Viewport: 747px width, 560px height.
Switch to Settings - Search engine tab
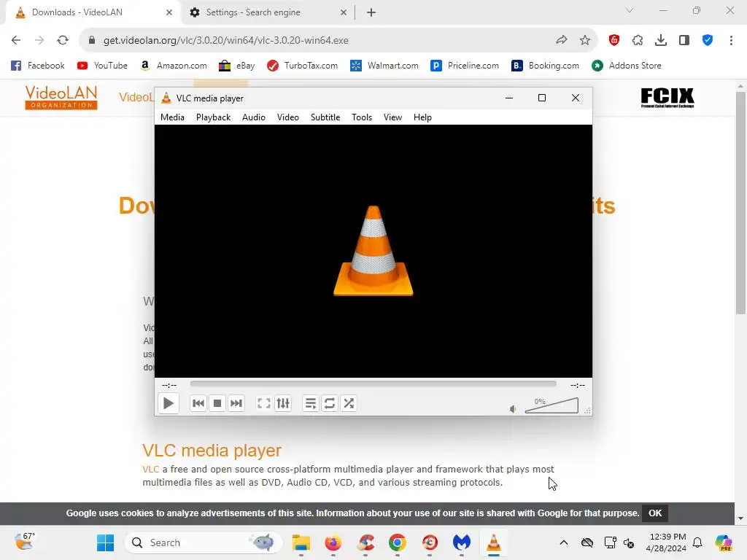click(253, 12)
